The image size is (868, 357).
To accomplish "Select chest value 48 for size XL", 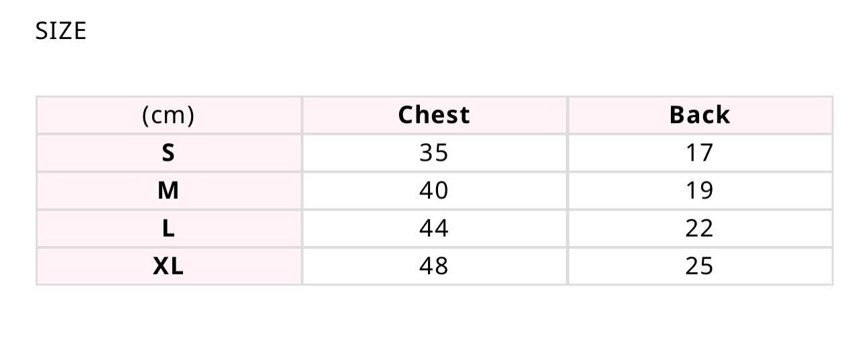I will pyautogui.click(x=434, y=266).
